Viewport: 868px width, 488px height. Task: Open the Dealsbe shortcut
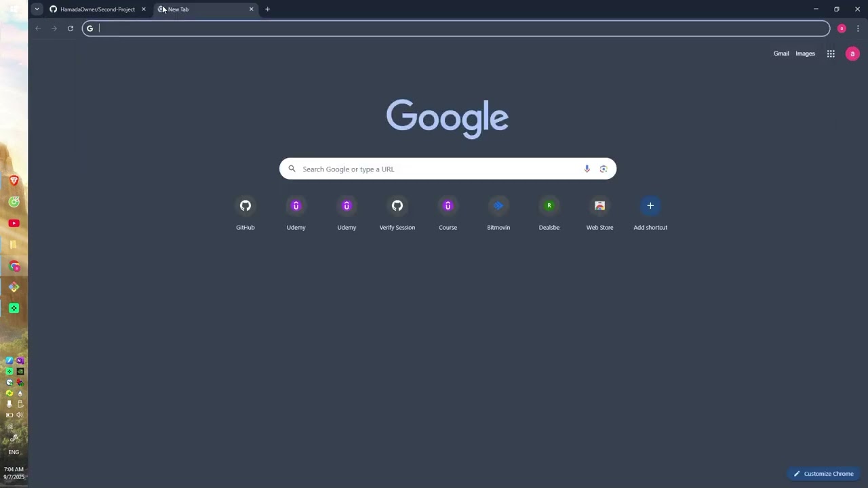point(549,213)
